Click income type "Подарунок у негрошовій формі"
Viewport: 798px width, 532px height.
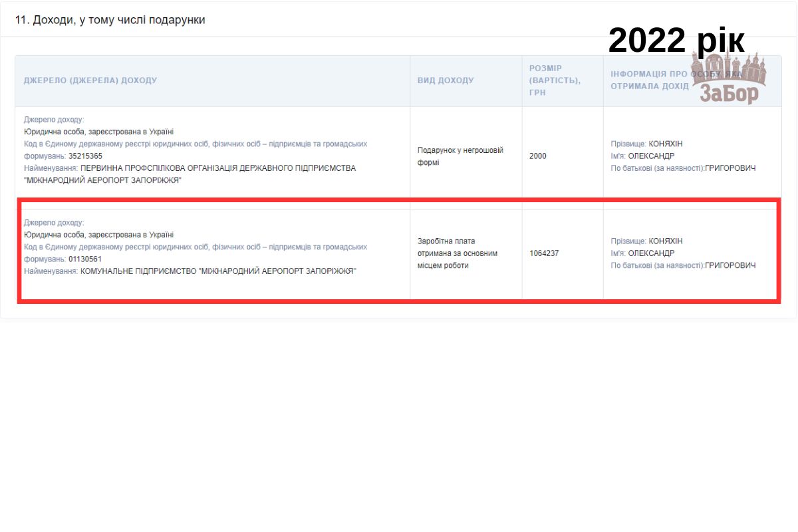coord(460,156)
